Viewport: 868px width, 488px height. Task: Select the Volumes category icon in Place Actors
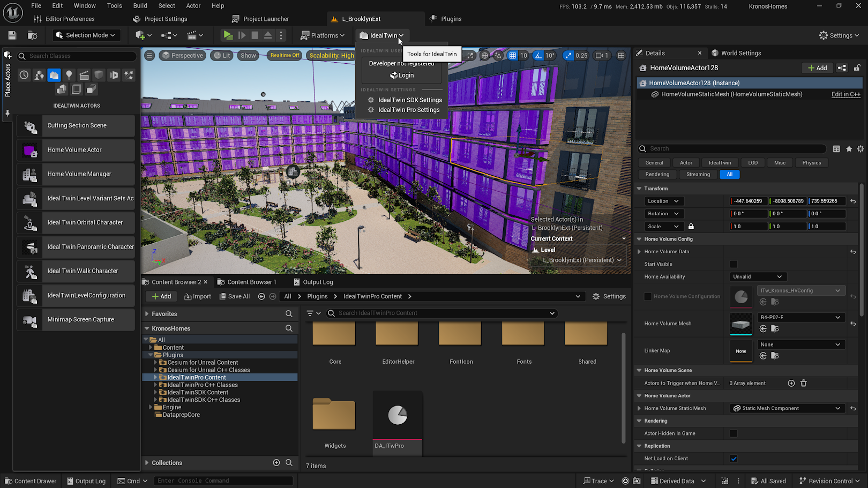[x=77, y=89]
